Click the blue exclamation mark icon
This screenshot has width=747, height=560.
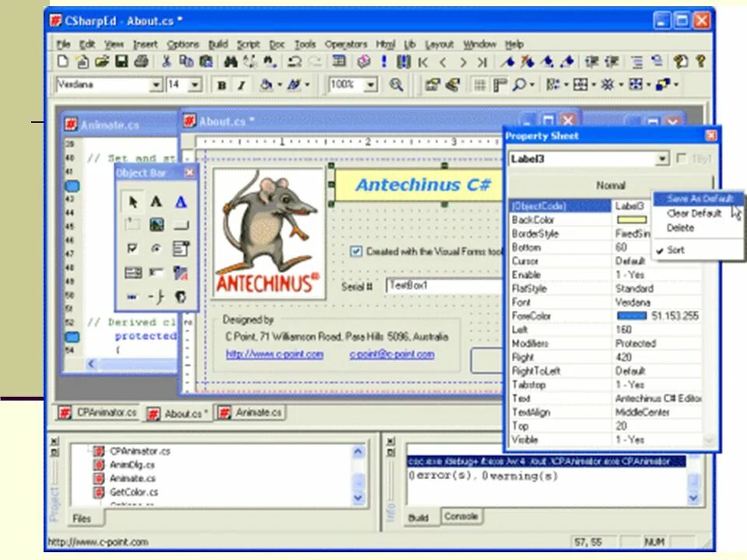pos(384,61)
